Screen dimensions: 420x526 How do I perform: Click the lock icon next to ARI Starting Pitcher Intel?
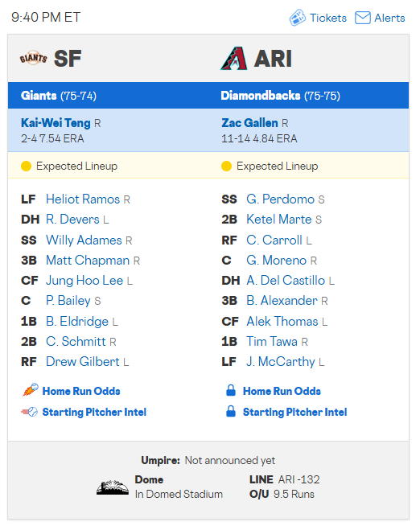231,411
